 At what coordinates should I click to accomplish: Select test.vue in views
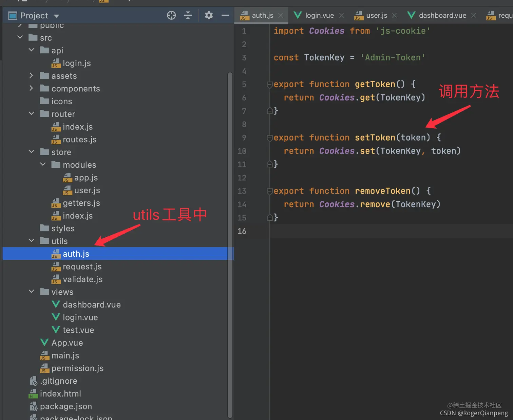[73, 330]
